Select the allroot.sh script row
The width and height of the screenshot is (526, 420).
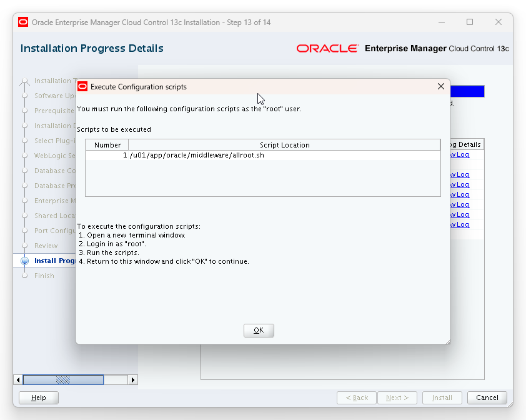click(263, 155)
